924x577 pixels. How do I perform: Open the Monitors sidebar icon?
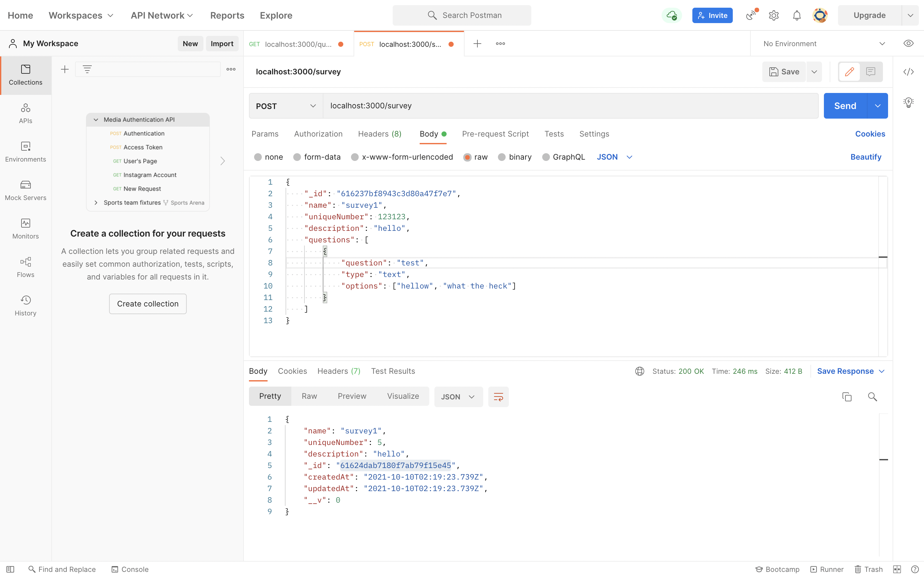(x=26, y=228)
